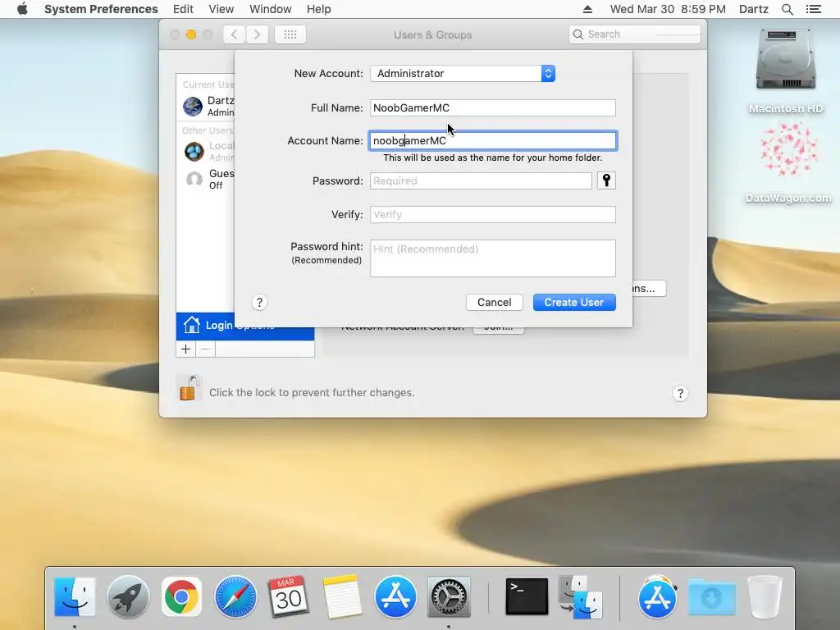Open System Preferences from the Dock
The height and width of the screenshot is (630, 840).
(x=449, y=597)
